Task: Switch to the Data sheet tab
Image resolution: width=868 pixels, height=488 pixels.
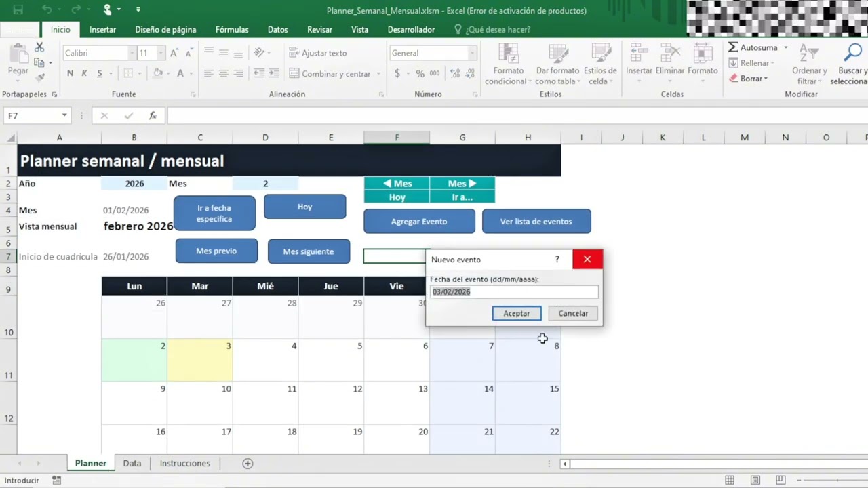Action: 132,463
